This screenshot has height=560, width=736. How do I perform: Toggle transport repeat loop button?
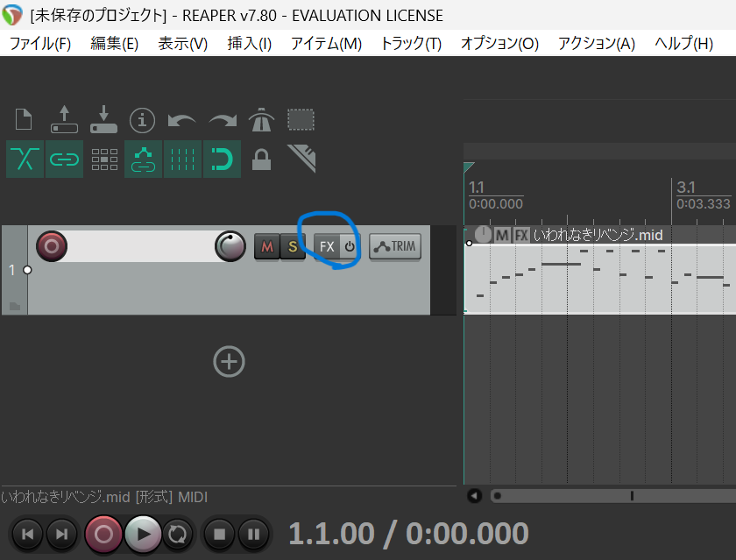[x=177, y=535]
